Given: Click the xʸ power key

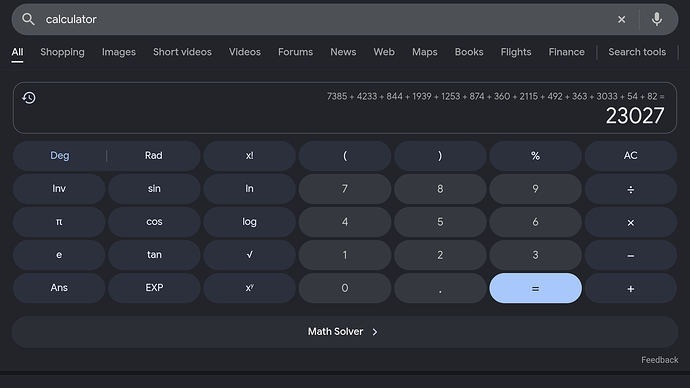Looking at the screenshot, I should [x=250, y=288].
